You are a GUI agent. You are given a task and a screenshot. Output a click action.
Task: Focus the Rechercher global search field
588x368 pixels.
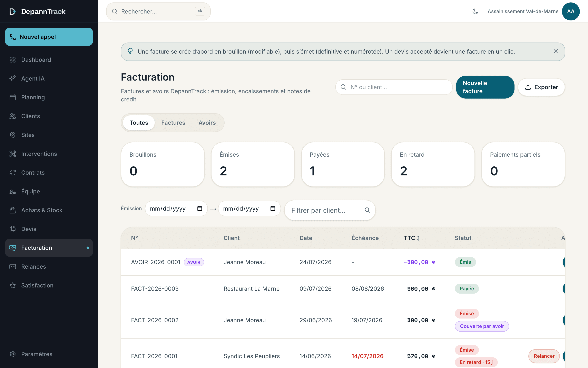pos(158,11)
